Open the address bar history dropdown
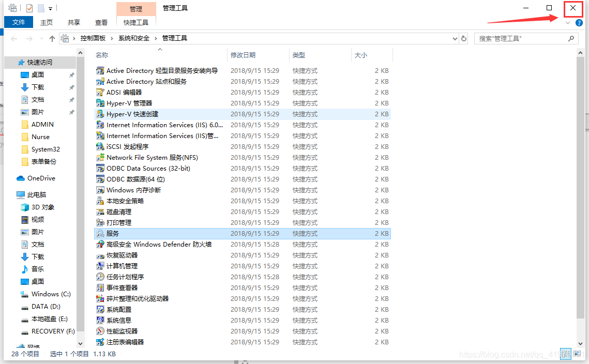The height and width of the screenshot is (364, 589). 455,38
